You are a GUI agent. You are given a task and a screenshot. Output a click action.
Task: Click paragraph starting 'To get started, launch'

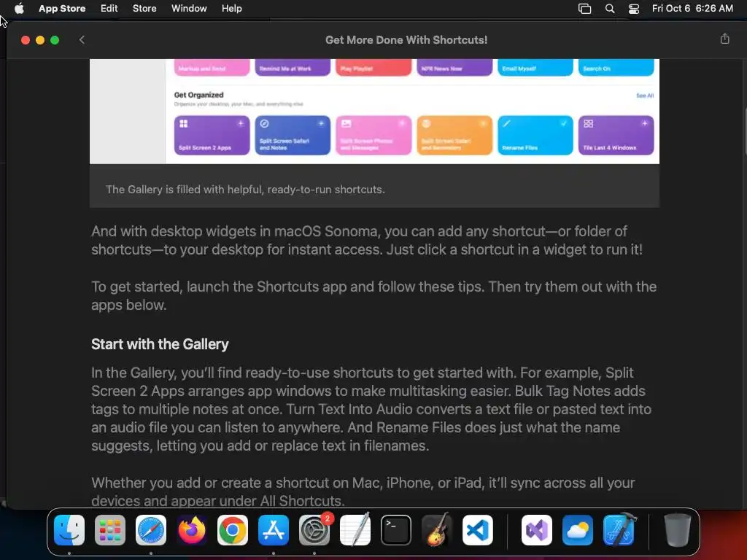point(374,296)
